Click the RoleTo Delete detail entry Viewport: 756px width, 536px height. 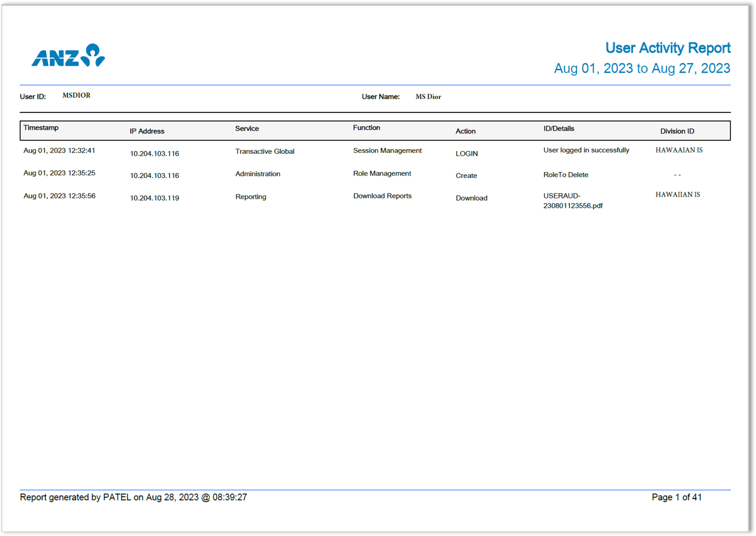pos(565,174)
